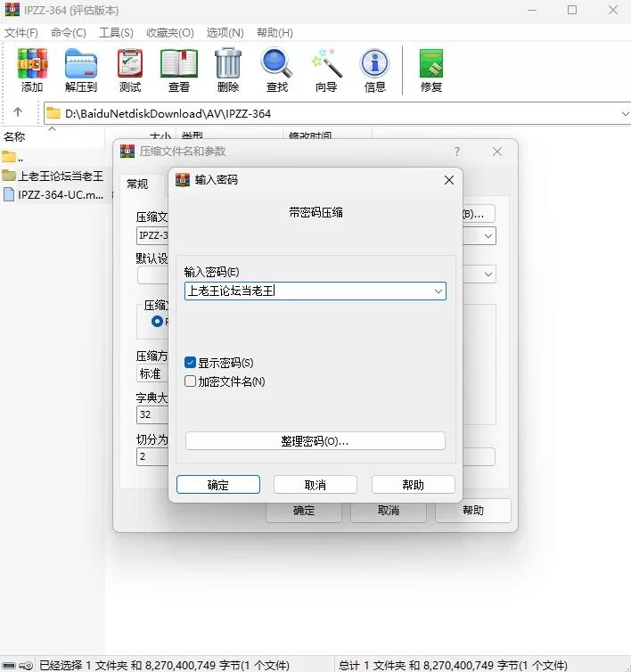Expand the address bar path dropdown
The height and width of the screenshot is (672, 631).
pos(625,113)
